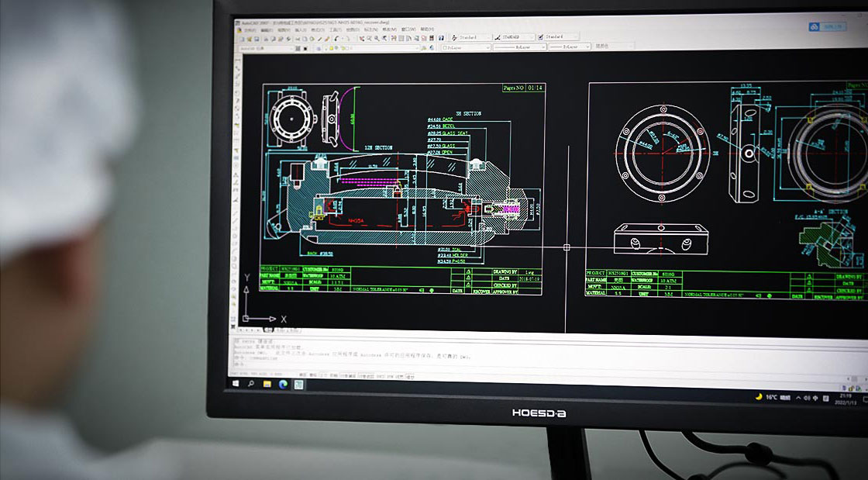Open File Explorer from the taskbar

tap(267, 384)
